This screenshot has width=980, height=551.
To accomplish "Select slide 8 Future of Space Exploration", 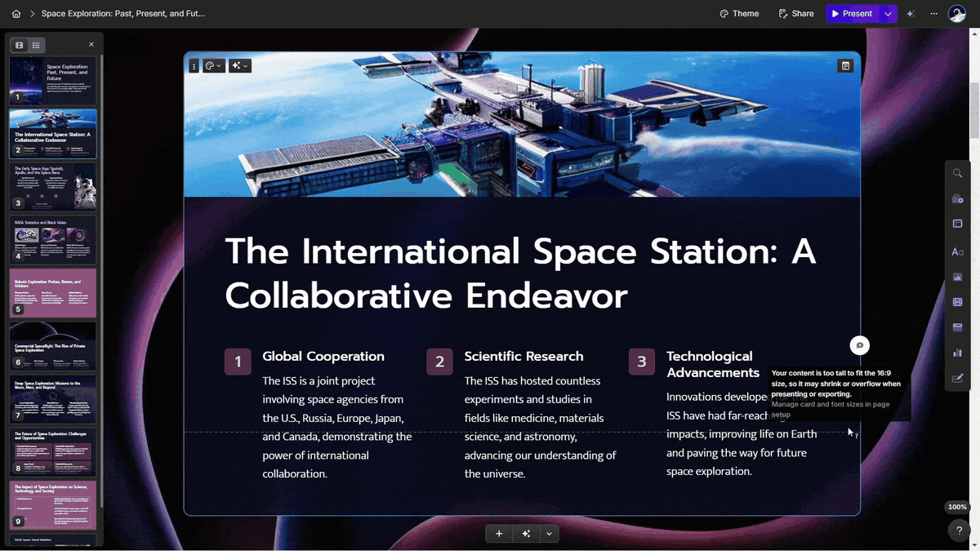I will 53,452.
